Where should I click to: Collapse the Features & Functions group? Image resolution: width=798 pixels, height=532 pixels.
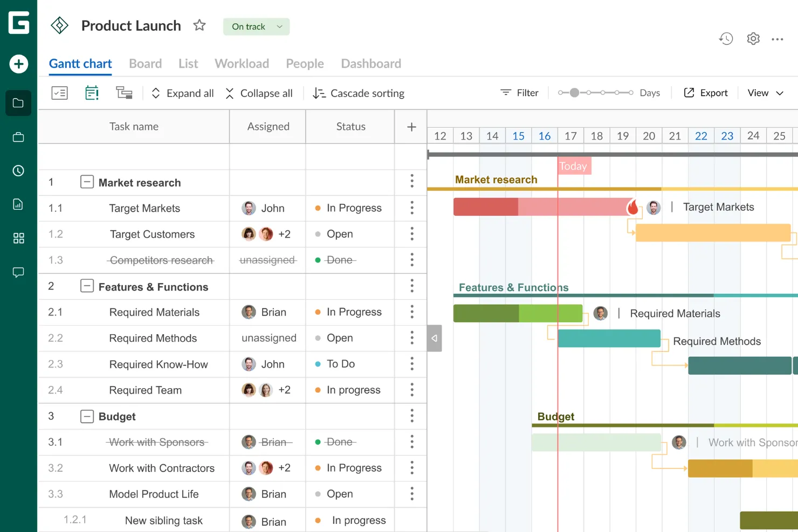click(x=87, y=286)
